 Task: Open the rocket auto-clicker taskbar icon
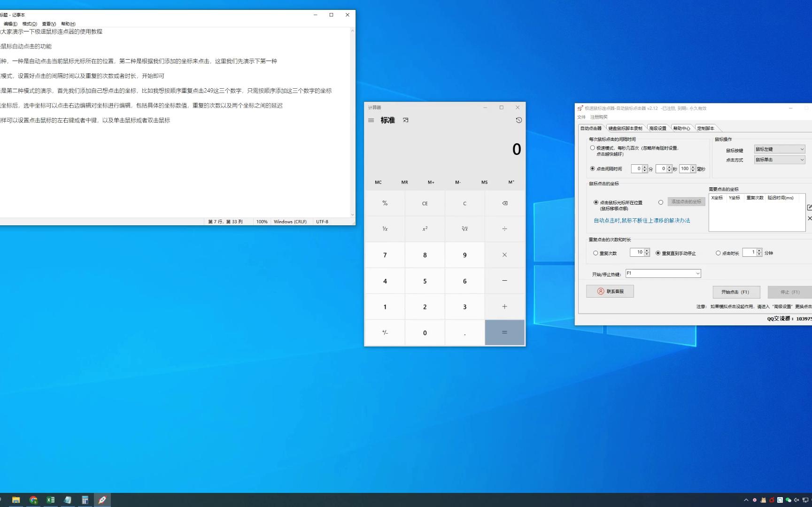coord(102,500)
